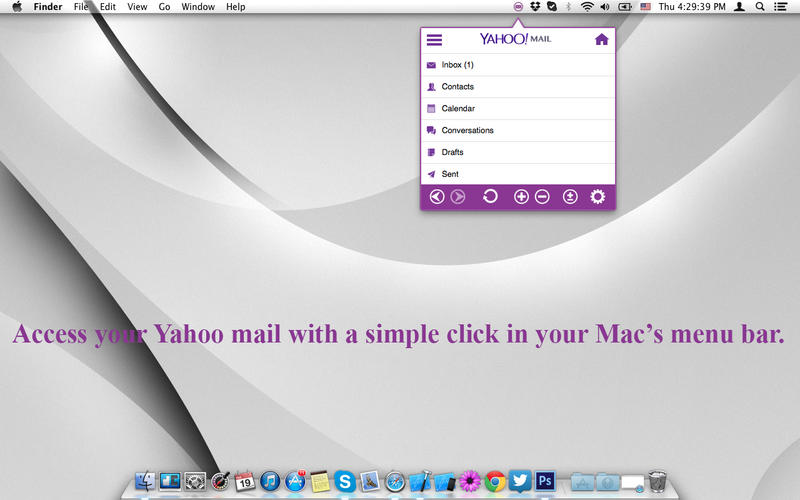Open the File menu
800x500 pixels.
pos(81,7)
